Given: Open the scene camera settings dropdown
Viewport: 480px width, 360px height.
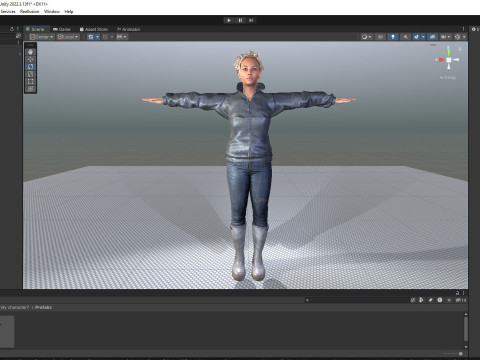Looking at the screenshot, I should click(446, 37).
